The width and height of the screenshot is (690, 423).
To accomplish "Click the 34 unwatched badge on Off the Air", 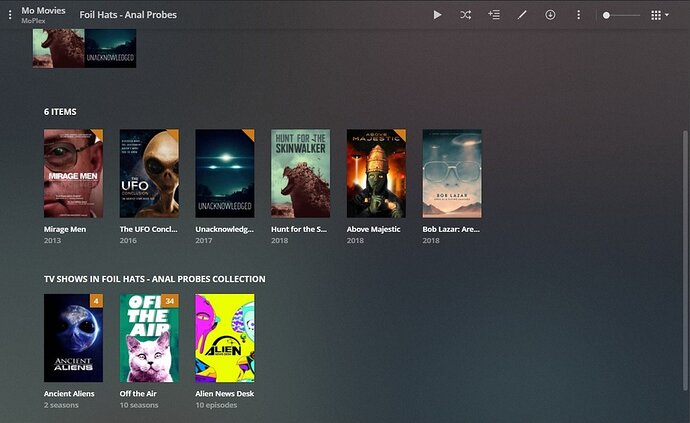I will click(x=170, y=301).
